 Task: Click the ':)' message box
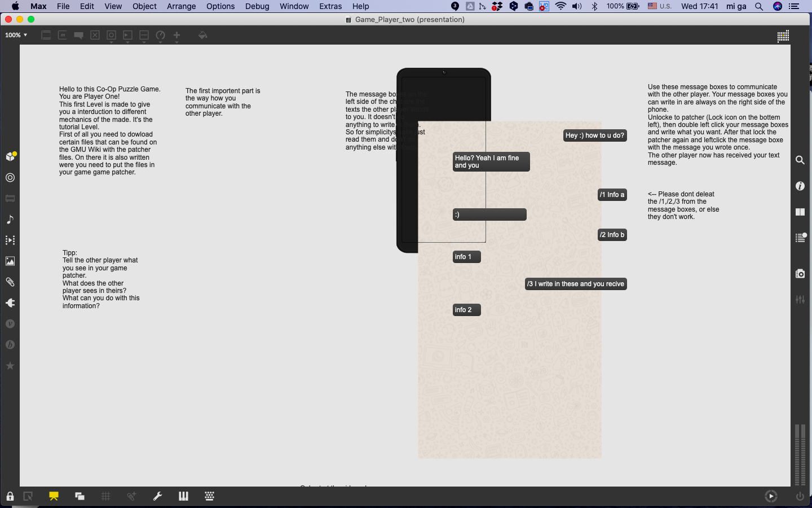489,214
